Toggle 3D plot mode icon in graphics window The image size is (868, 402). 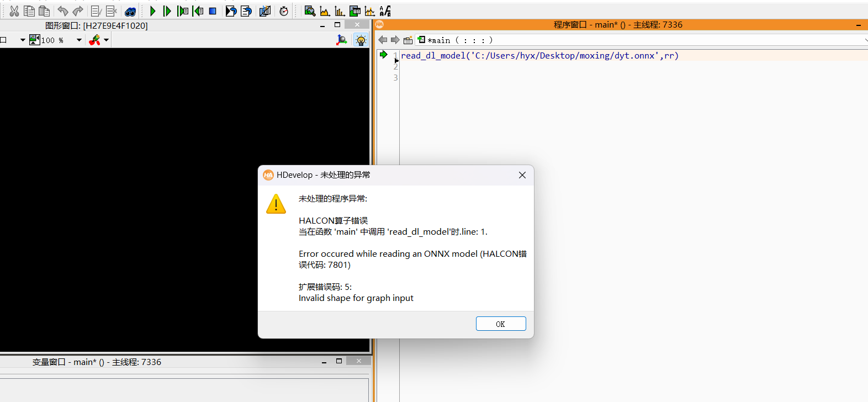click(x=342, y=40)
